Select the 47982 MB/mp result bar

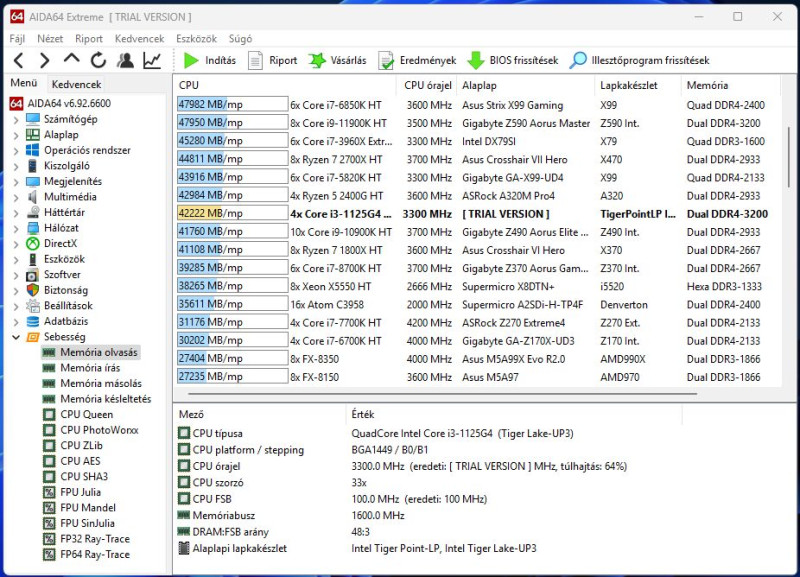(x=232, y=104)
